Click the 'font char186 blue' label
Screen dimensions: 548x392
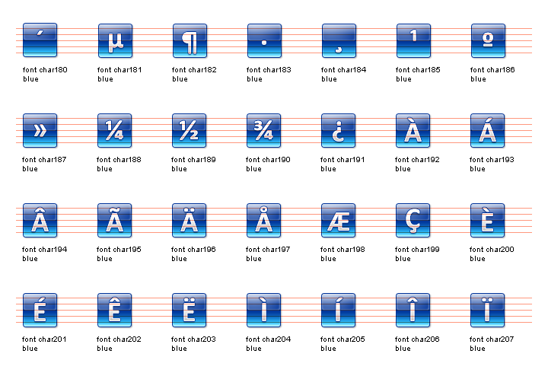(492, 74)
